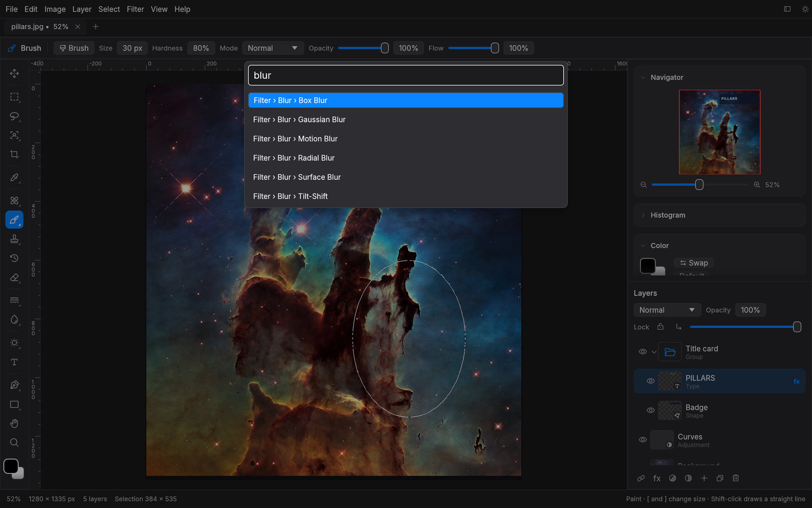The width and height of the screenshot is (812, 508).
Task: Expand the Histogram panel
Action: [x=643, y=215]
